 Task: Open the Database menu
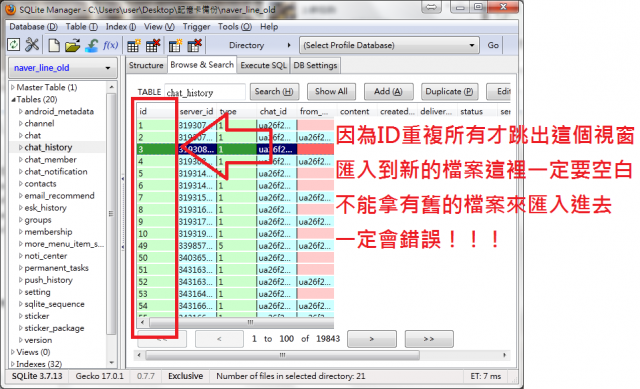pyautogui.click(x=33, y=27)
